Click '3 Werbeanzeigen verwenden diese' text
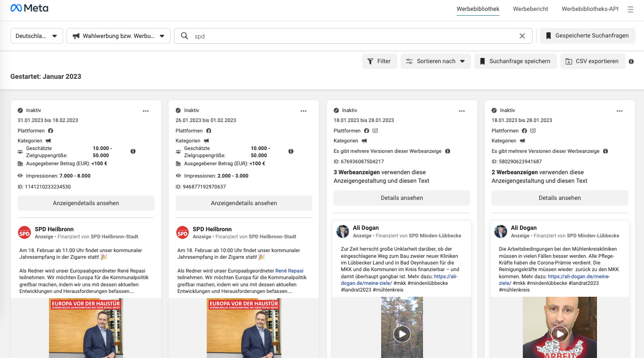Image resolution: width=644 pixels, height=358 pixels. pos(380,172)
